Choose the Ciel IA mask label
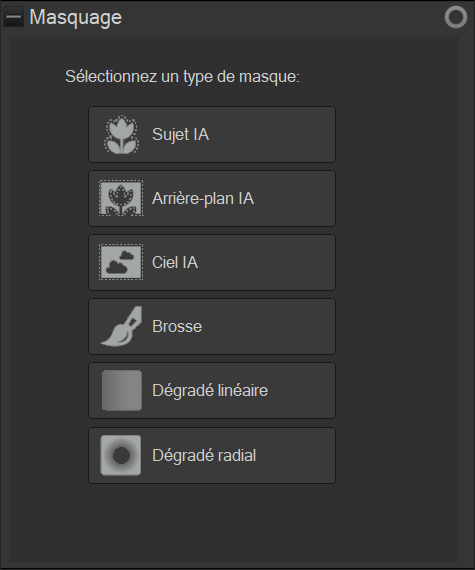This screenshot has width=475, height=570. pyautogui.click(x=175, y=262)
